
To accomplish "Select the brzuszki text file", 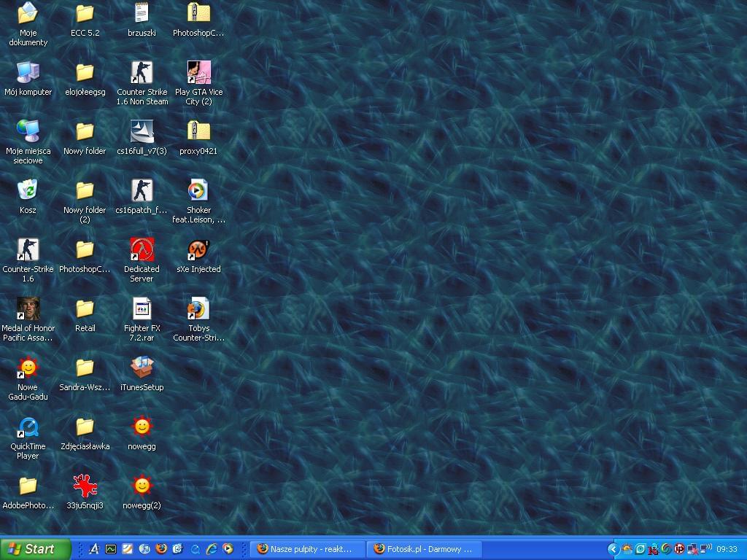I will [142, 20].
